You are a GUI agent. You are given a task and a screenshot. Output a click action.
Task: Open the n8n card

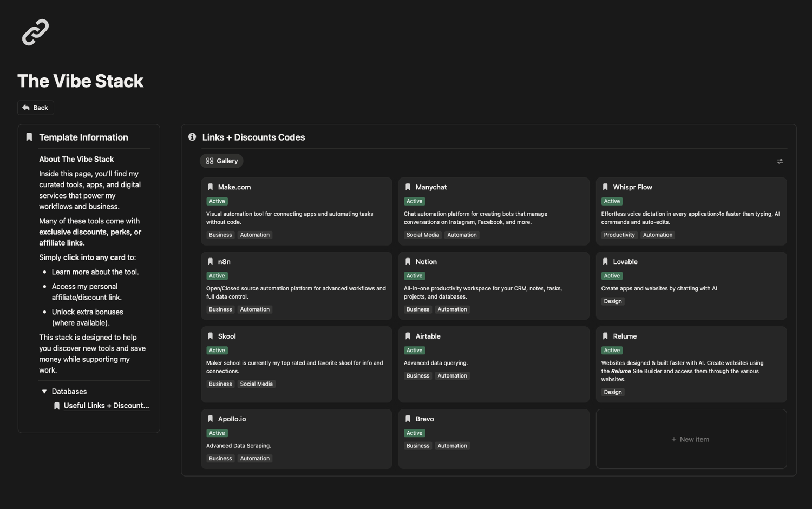224,262
